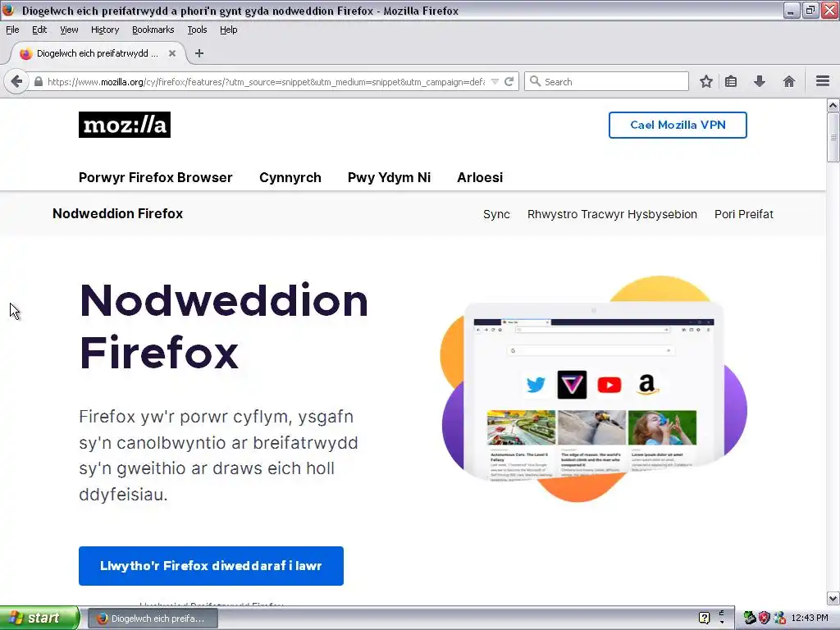Open Porwyr Firefox Browser nav item
Viewport: 840px width, 630px height.
click(x=155, y=177)
